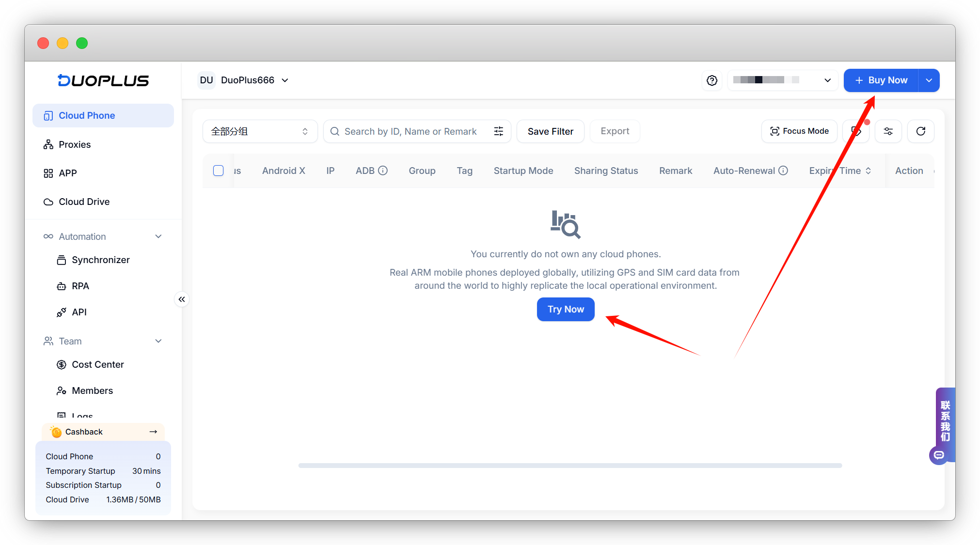Open the 全部分组 group dropdown
The width and height of the screenshot is (980, 545).
(x=260, y=131)
